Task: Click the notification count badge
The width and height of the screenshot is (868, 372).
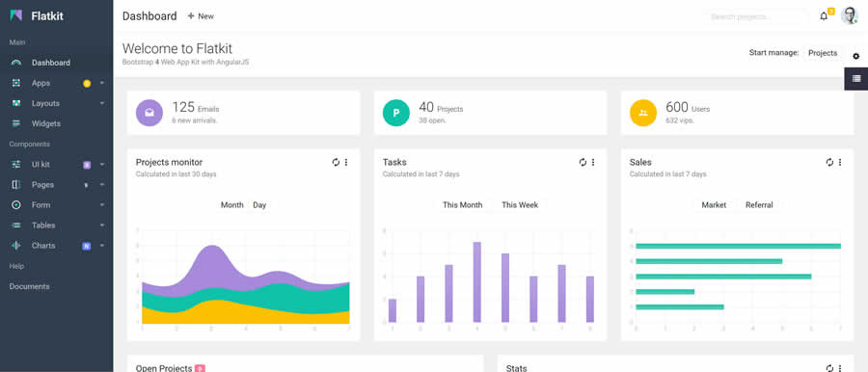Action: click(x=831, y=11)
